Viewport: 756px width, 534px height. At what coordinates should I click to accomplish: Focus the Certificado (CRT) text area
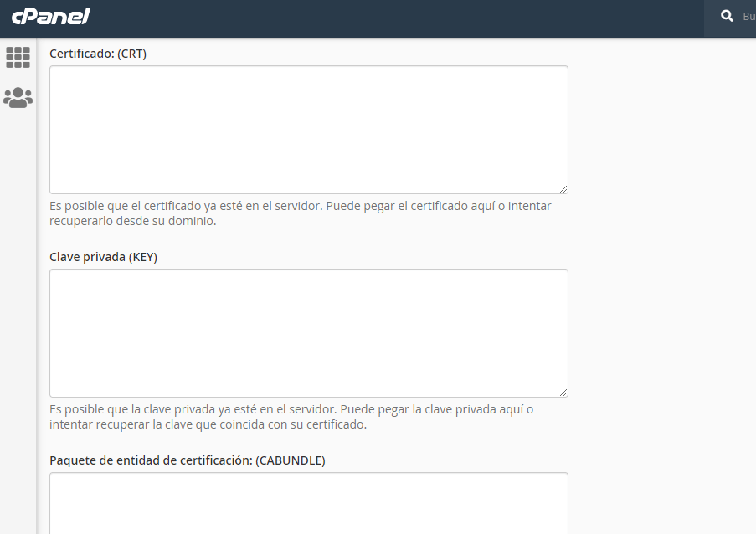tap(309, 130)
